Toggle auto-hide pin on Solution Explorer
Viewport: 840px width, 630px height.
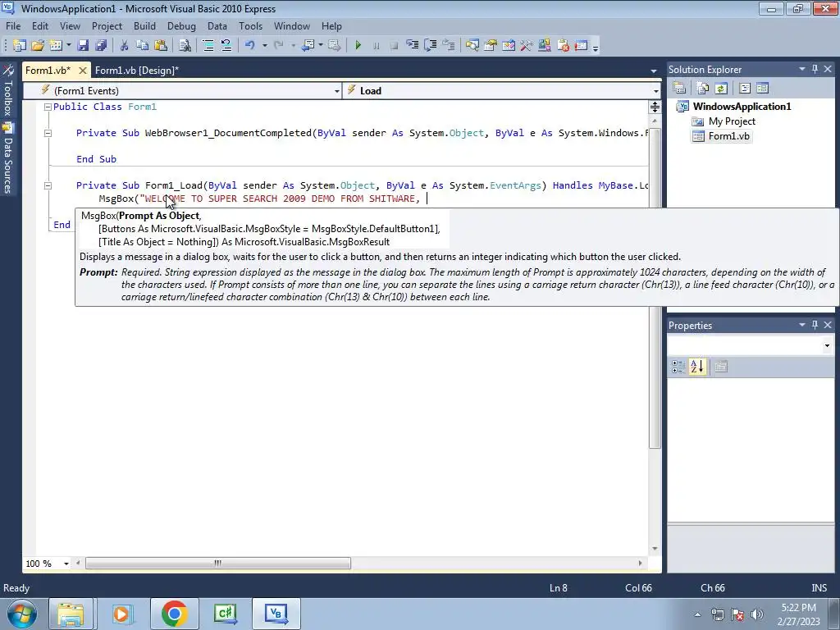tap(815, 69)
